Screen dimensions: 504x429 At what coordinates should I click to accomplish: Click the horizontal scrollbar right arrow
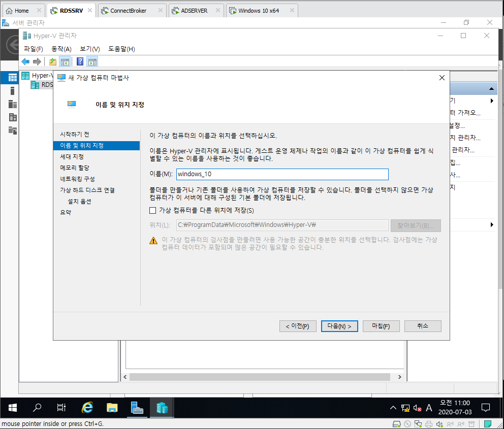click(x=399, y=377)
